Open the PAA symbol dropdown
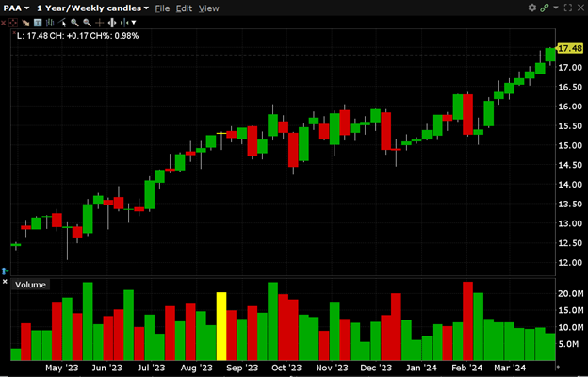The width and height of the screenshot is (588, 377). (16, 8)
